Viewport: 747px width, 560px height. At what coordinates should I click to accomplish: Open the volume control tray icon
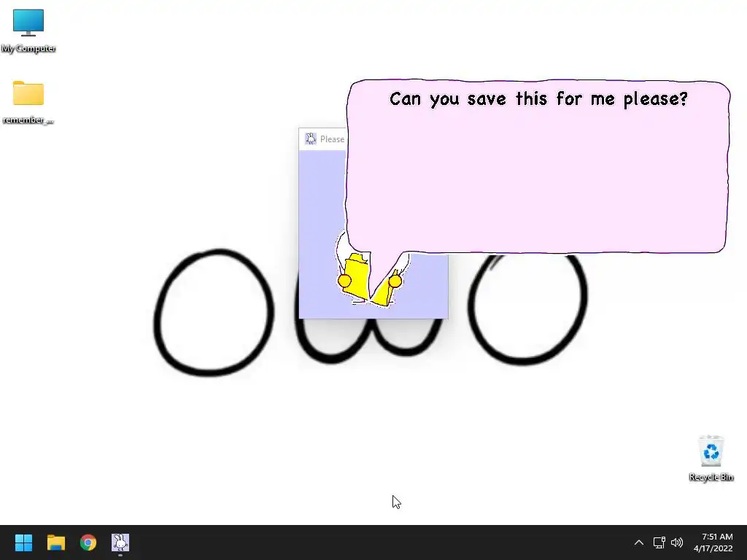676,542
